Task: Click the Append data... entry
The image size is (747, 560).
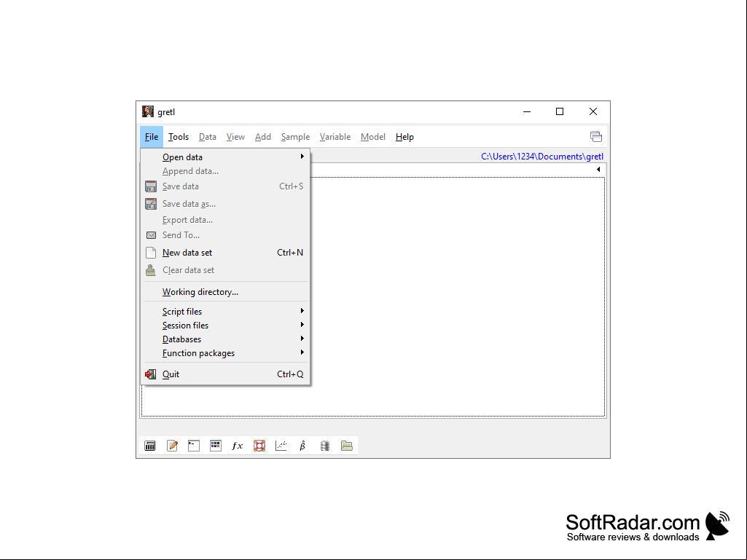Action: 225,171
